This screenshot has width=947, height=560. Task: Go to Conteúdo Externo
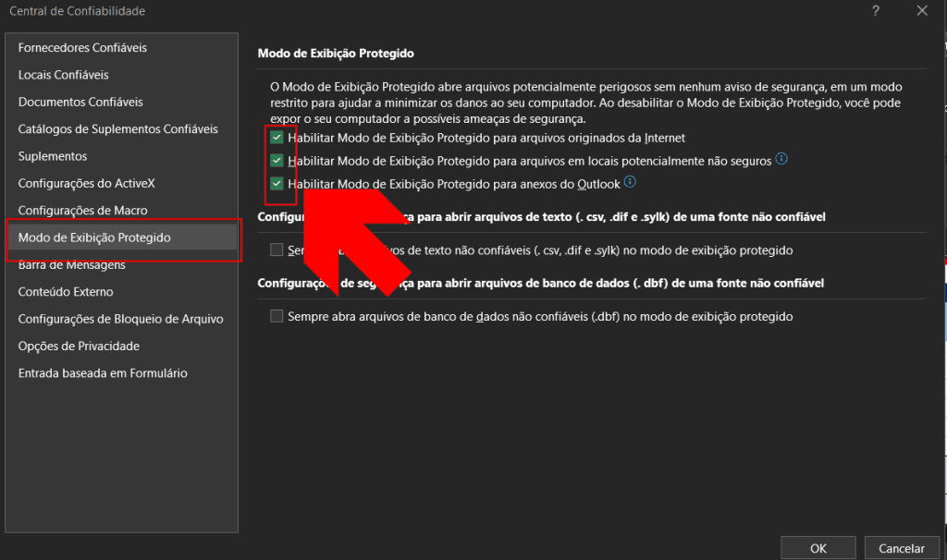pos(66,292)
